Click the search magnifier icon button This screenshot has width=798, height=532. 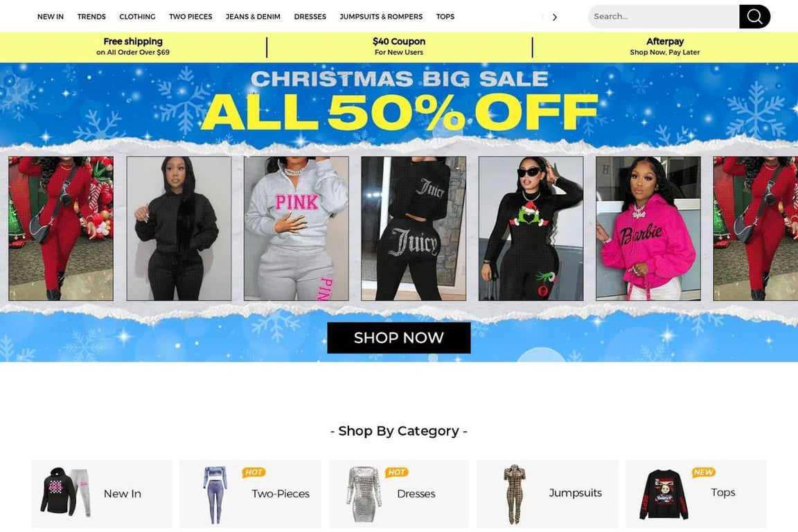754,17
